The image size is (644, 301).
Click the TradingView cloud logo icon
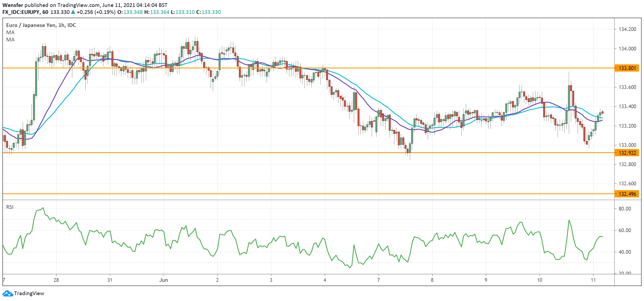tap(7, 294)
